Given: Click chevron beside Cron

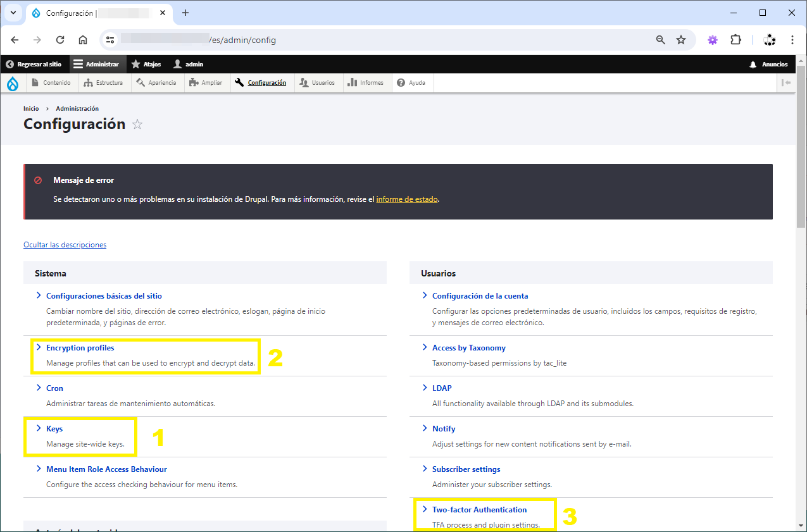Looking at the screenshot, I should tap(39, 388).
